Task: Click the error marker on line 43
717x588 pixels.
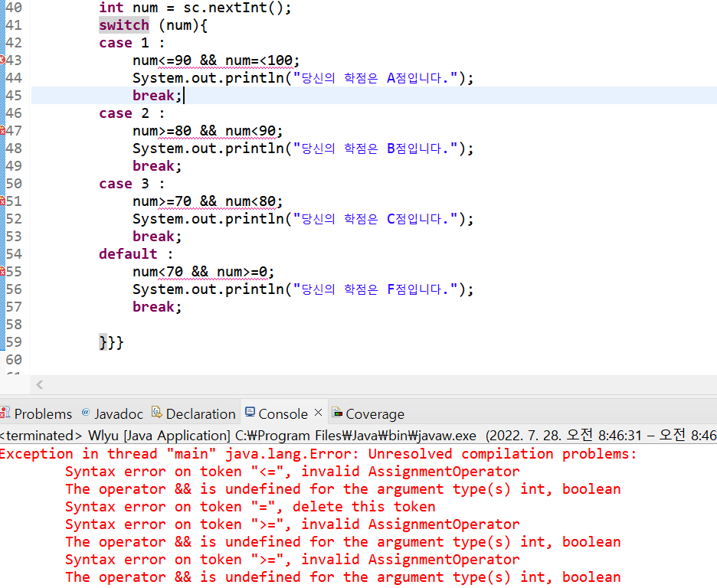Action: tap(2, 60)
